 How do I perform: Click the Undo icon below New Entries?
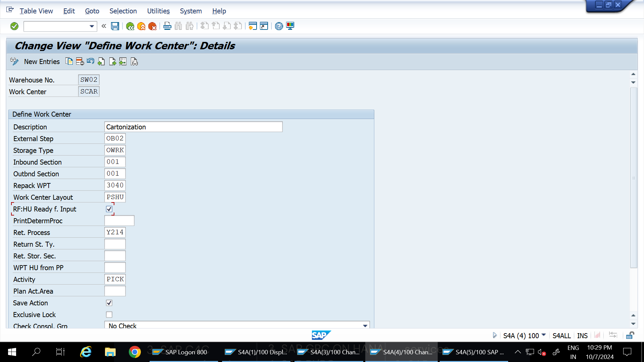pos(90,61)
